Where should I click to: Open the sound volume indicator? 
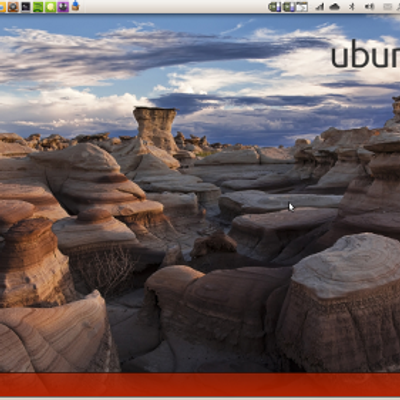[x=369, y=7]
